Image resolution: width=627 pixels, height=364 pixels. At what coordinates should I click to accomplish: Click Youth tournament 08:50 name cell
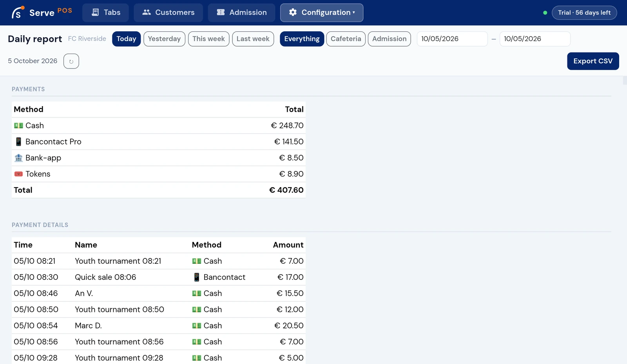click(120, 310)
